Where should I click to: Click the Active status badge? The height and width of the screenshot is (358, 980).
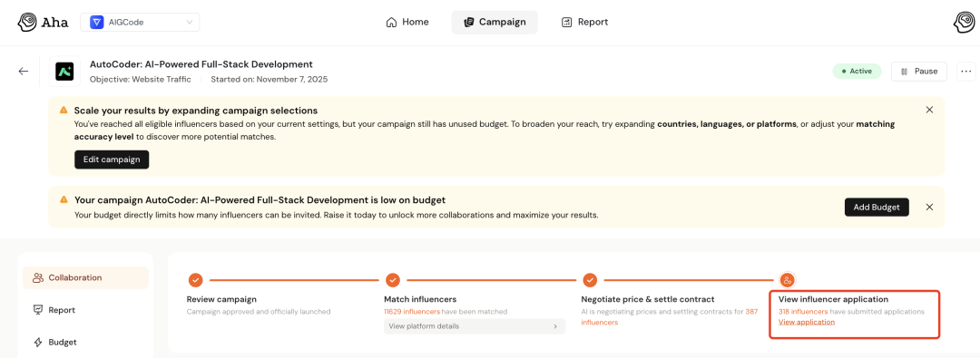click(x=857, y=72)
